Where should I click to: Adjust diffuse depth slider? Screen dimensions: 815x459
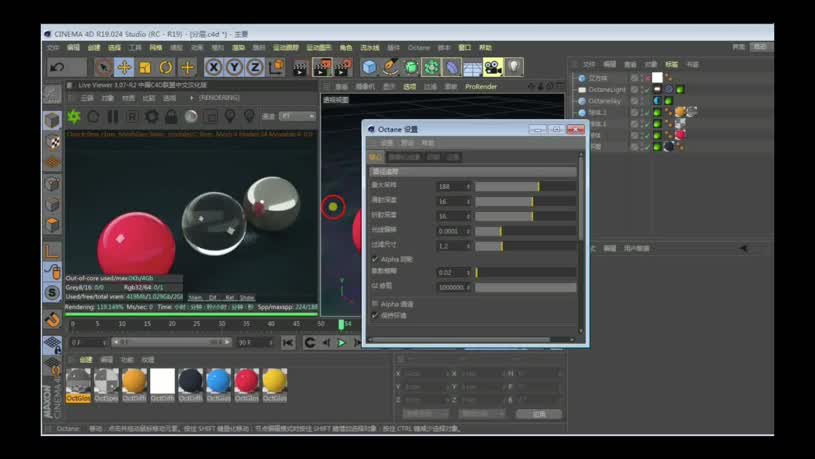(525, 201)
